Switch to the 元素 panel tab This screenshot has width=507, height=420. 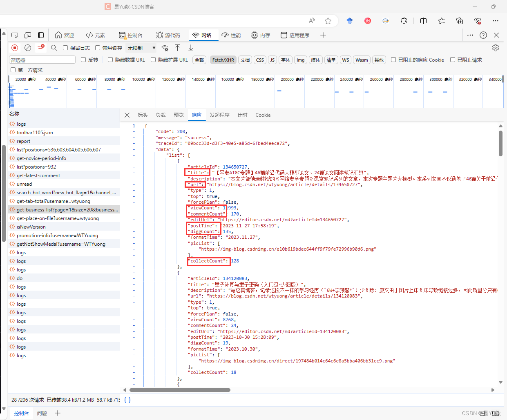95,35
